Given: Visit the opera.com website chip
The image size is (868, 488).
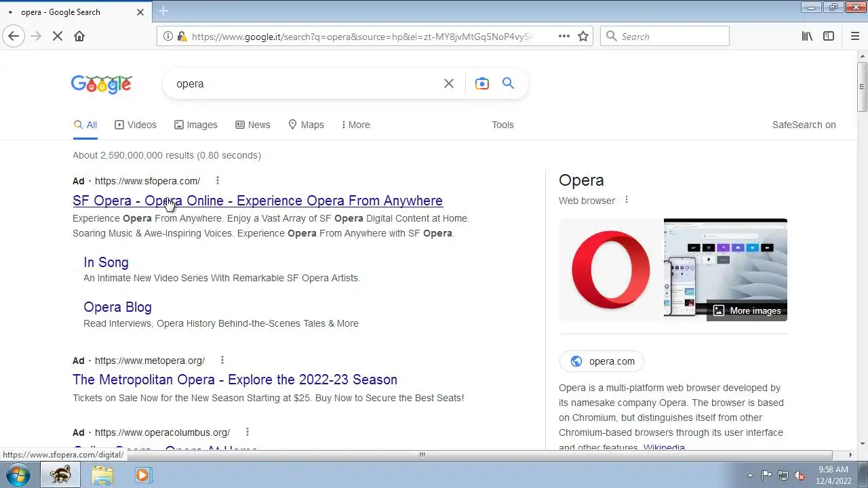Looking at the screenshot, I should pos(601,361).
